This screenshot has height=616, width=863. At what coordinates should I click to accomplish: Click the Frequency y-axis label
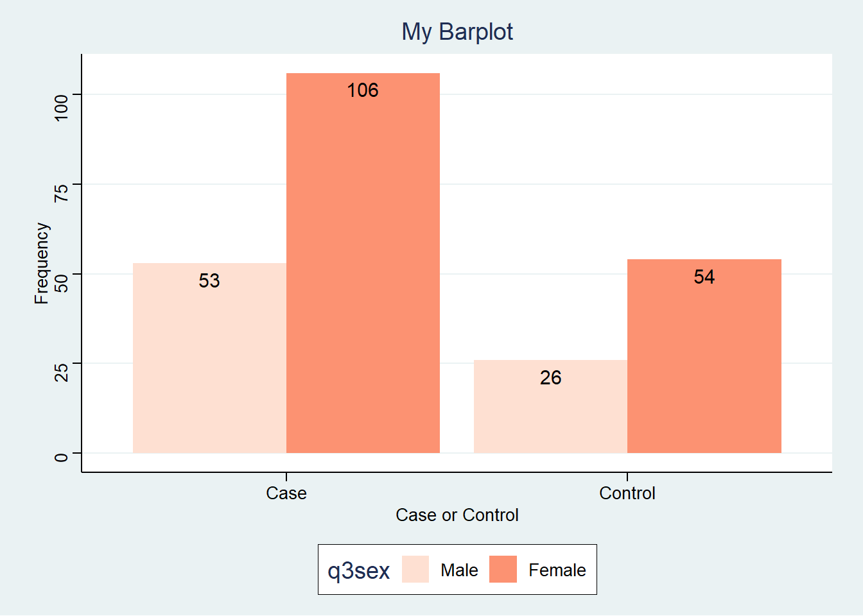pos(42,263)
